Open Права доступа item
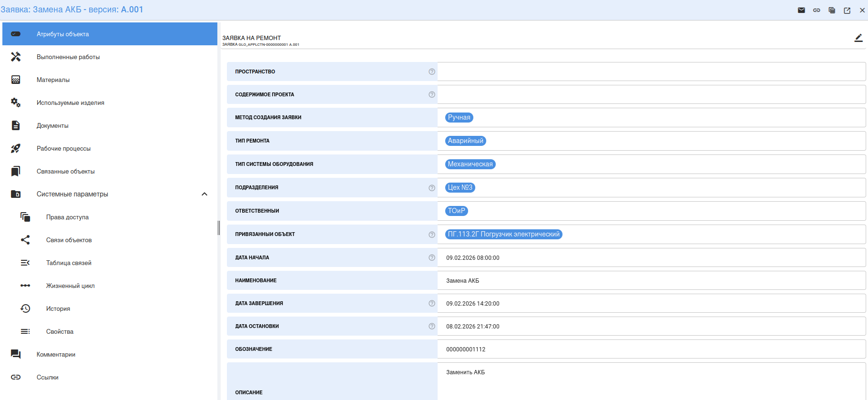 (x=67, y=217)
